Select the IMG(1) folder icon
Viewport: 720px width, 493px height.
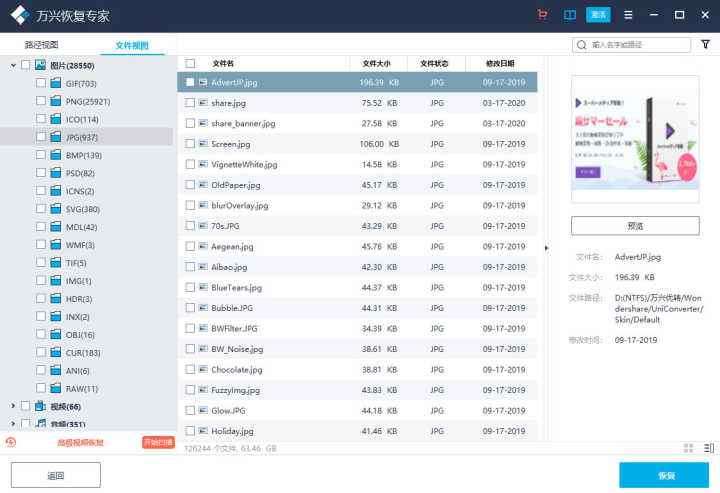pos(56,280)
